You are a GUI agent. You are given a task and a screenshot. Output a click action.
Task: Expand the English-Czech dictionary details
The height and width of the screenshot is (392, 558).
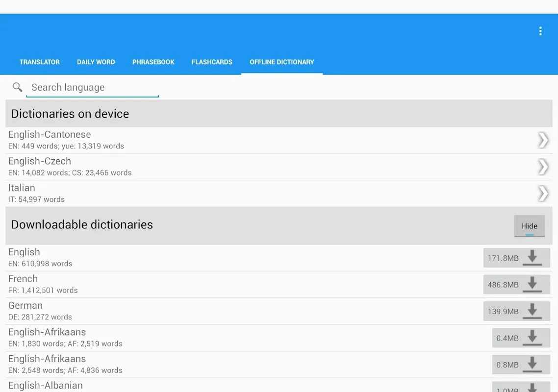[542, 166]
